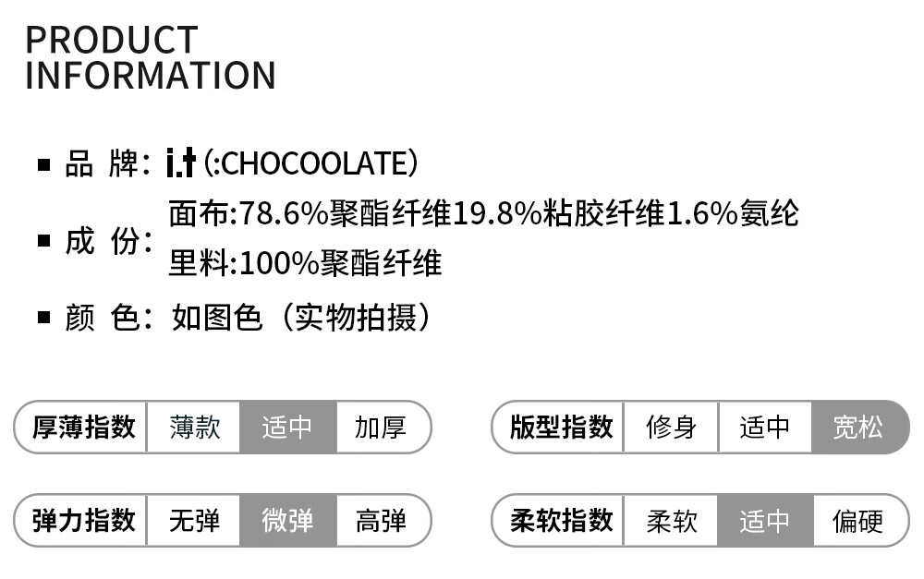Pick 无弹 elasticity option

tap(194, 521)
